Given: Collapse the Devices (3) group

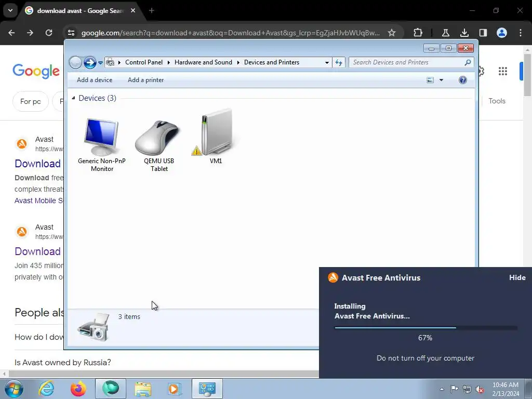Looking at the screenshot, I should [x=73, y=98].
